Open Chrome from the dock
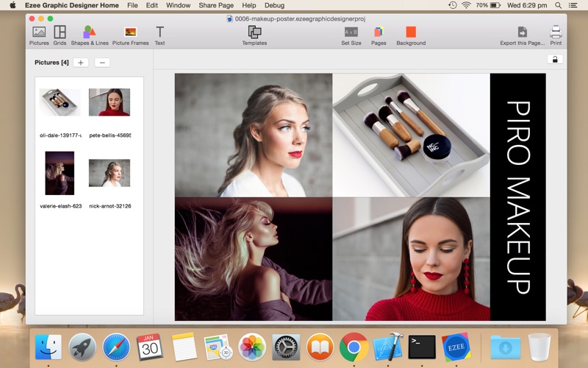Viewport: 588px width, 368px height. click(354, 347)
